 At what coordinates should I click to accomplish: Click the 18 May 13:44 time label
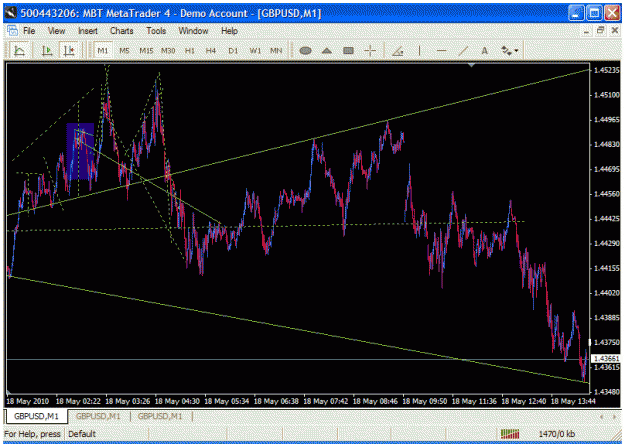coord(573,401)
